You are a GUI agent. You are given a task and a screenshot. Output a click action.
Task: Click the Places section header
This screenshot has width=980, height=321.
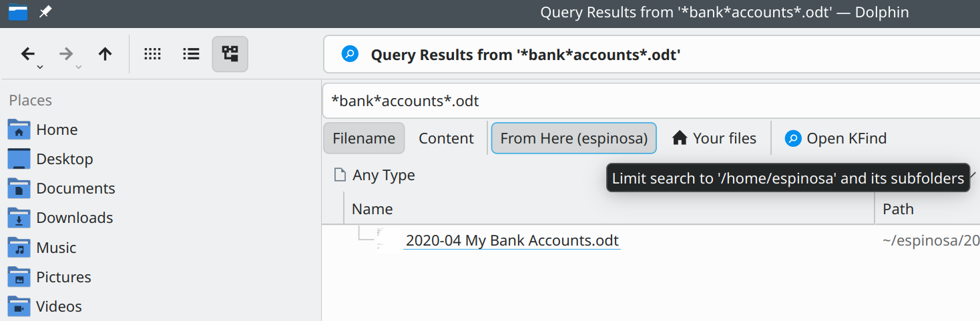pos(31,100)
